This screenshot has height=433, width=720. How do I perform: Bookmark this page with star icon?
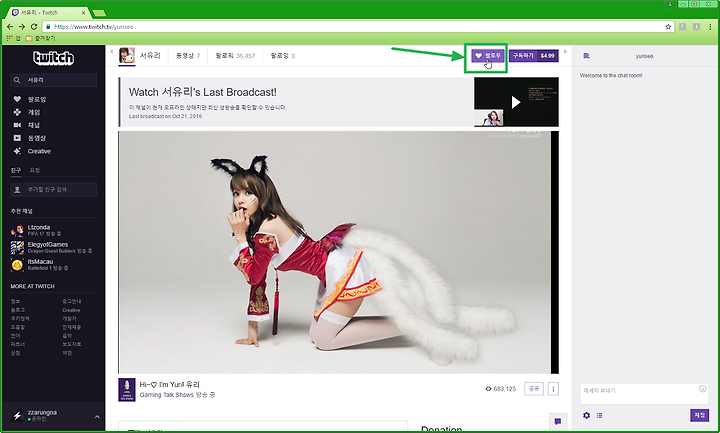668,27
